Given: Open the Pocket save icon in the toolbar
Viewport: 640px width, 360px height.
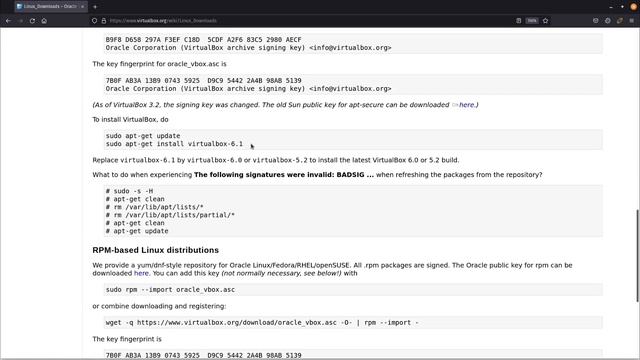Looking at the screenshot, I should [596, 20].
